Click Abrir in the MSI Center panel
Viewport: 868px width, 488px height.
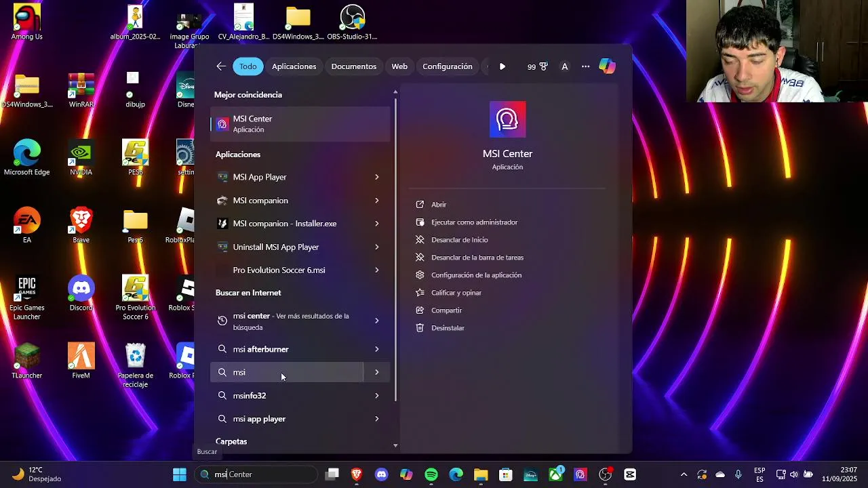point(439,205)
